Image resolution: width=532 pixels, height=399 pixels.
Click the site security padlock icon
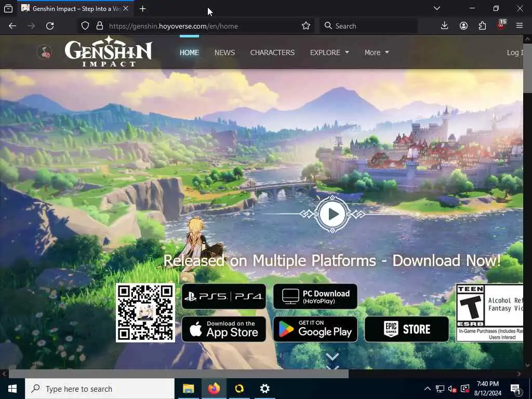pyautogui.click(x=100, y=26)
